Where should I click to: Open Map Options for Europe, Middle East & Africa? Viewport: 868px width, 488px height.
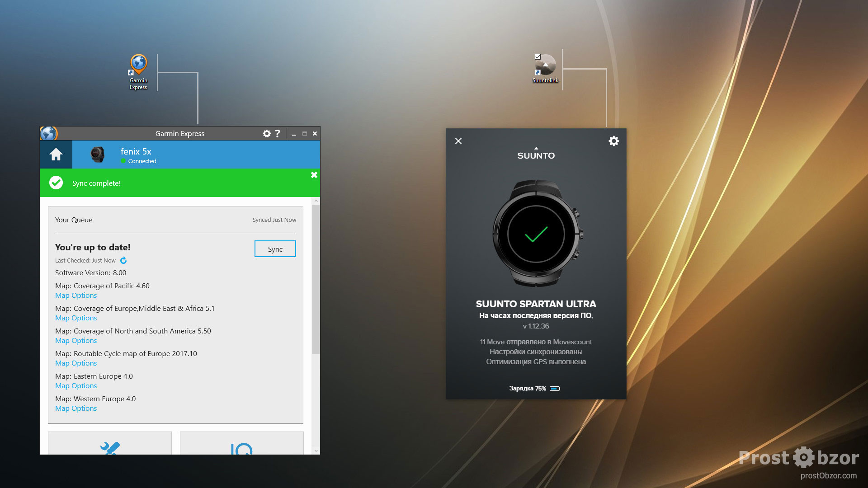(x=76, y=318)
